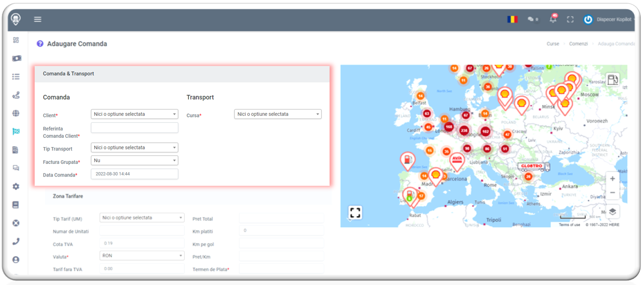644x285 pixels.
Task: Click the Referinta Comanda Client field
Action: (134, 128)
